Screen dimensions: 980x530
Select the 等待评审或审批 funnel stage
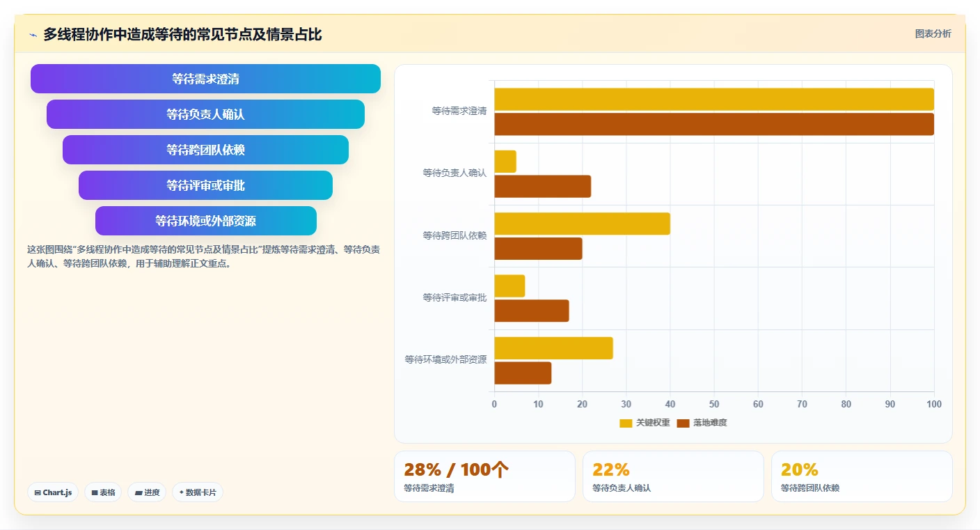[x=205, y=185]
